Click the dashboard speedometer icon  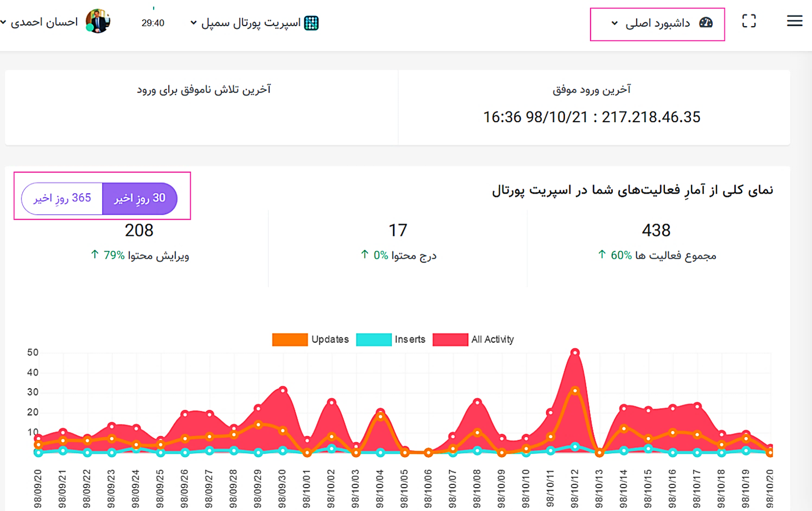click(706, 23)
